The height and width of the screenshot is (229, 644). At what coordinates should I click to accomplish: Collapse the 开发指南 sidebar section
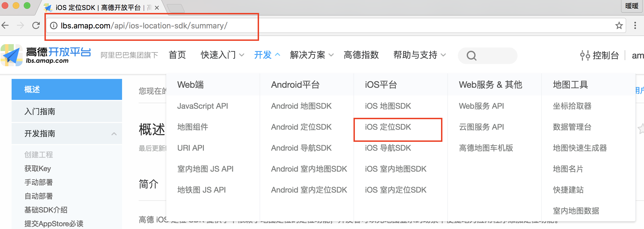(x=67, y=134)
